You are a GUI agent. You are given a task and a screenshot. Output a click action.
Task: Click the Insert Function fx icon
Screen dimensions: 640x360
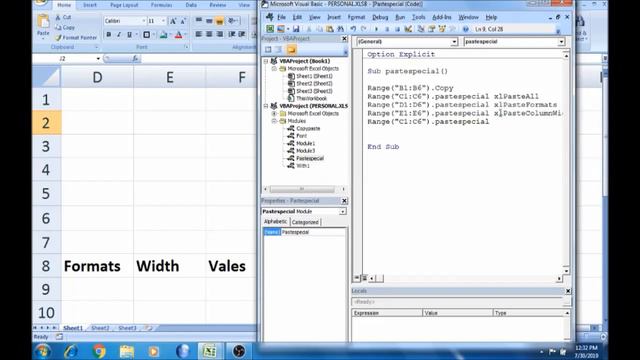click(135, 59)
